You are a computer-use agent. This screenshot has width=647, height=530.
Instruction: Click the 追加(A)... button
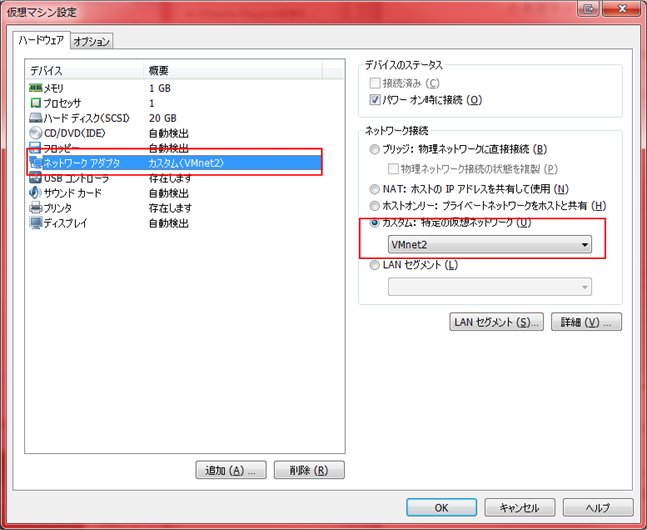(x=231, y=470)
